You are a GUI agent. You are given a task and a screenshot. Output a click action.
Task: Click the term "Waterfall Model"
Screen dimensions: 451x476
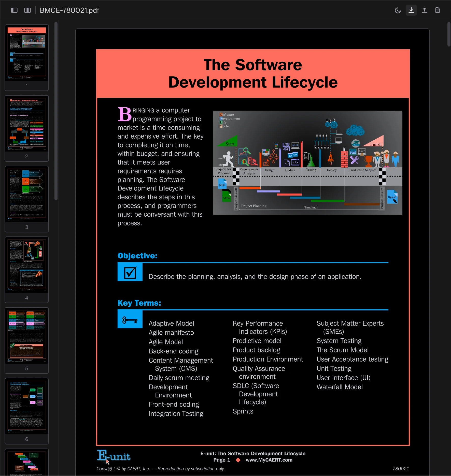click(x=340, y=387)
